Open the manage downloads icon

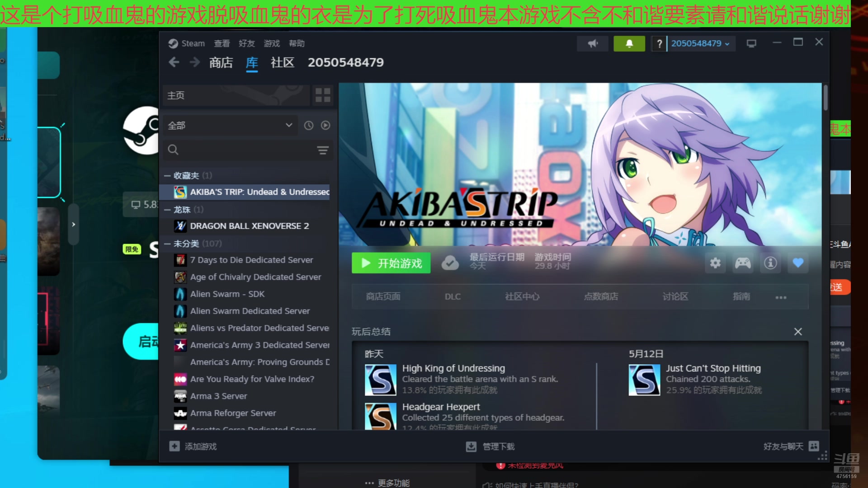pyautogui.click(x=471, y=446)
